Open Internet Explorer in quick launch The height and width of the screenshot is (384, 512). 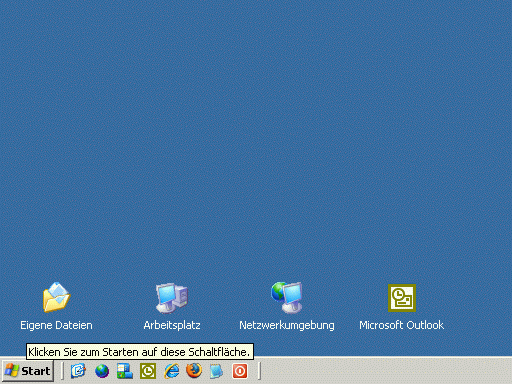click(x=171, y=371)
